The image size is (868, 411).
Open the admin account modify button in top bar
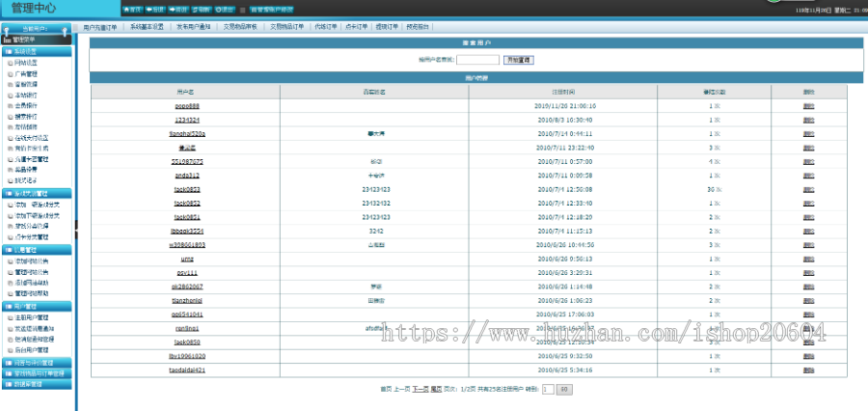271,10
